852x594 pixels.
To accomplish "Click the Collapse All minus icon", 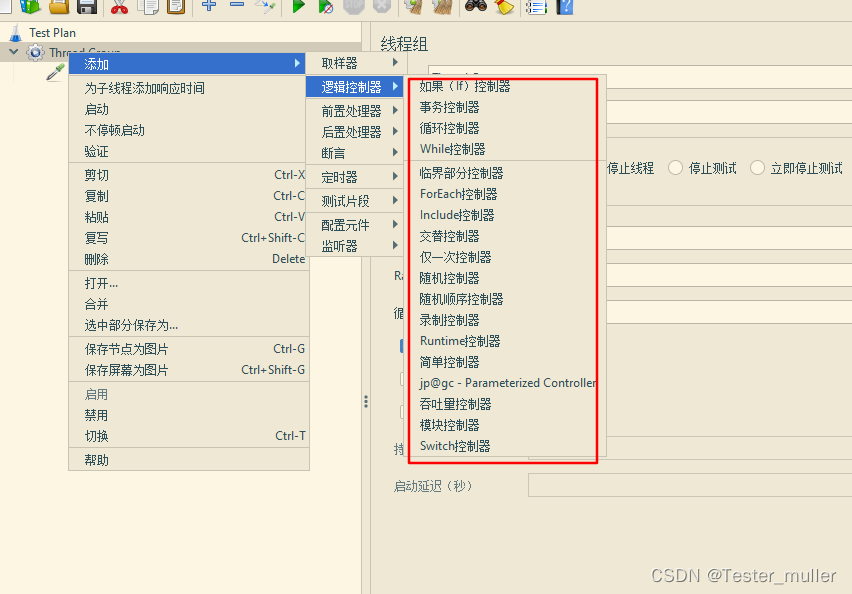I will (237, 4).
